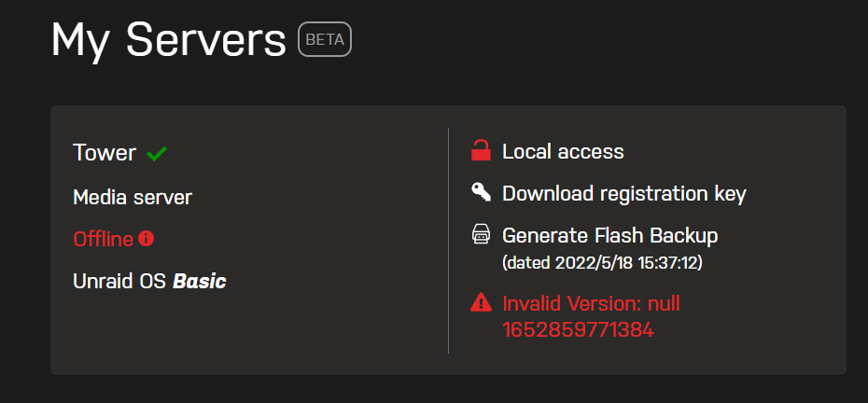Click the Invalid Version: null error text
Screen dimensions: 868x403
point(591,303)
